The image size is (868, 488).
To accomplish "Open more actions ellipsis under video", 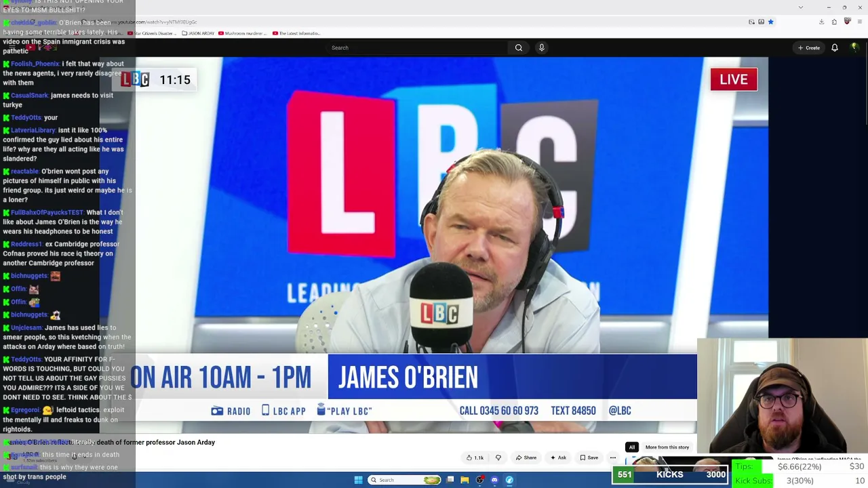I will 613,457.
